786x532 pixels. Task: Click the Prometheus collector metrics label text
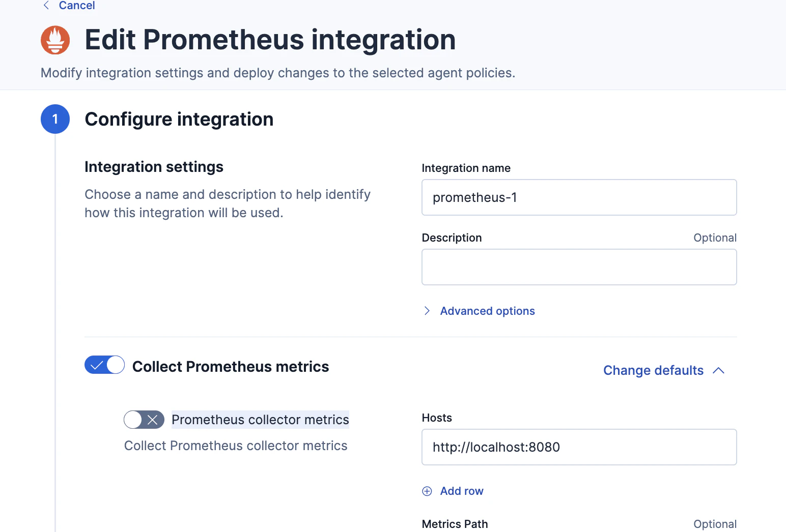[x=260, y=420]
